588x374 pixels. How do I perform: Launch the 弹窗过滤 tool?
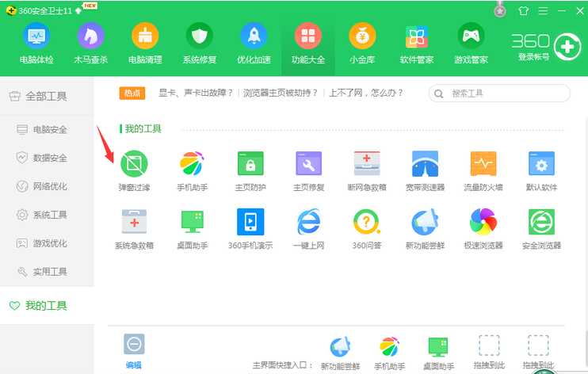tap(134, 170)
